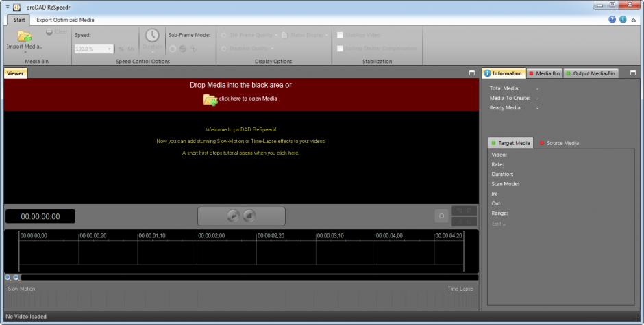The image size is (644, 325).
Task: Switch to the Information tab
Action: click(504, 73)
